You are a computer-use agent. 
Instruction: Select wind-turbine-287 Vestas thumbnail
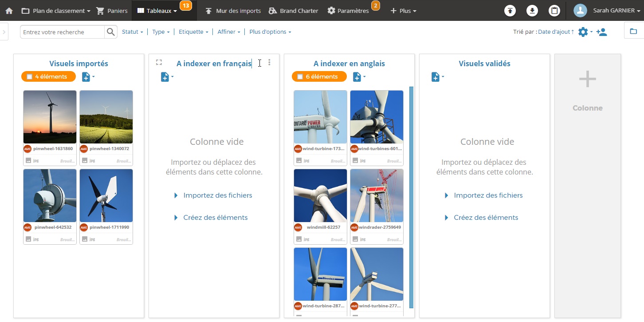coord(320,274)
